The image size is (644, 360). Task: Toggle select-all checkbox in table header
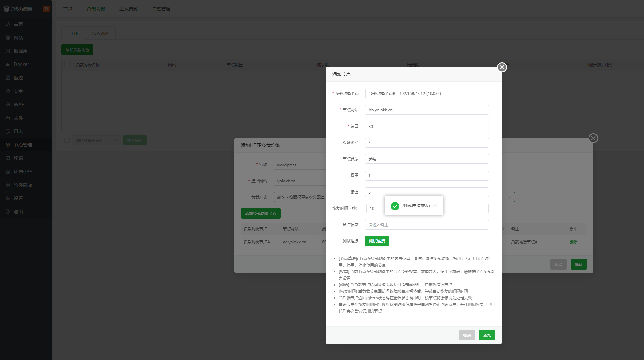[67, 65]
